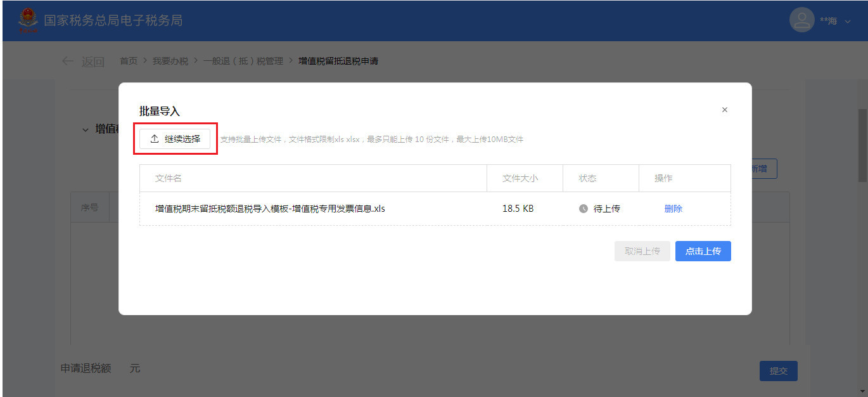Click the national tax bureau emblem logo
Screen dimensions: 868x397
point(28,20)
